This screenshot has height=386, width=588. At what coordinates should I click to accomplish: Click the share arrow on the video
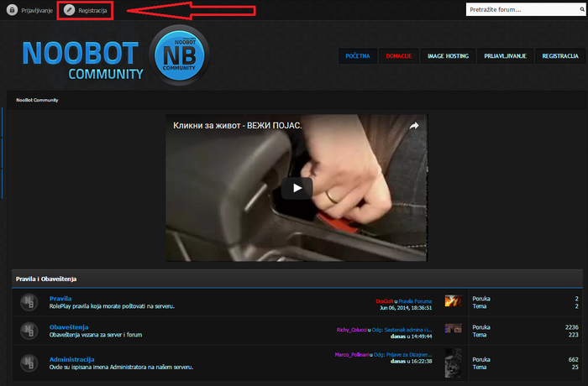(x=413, y=126)
